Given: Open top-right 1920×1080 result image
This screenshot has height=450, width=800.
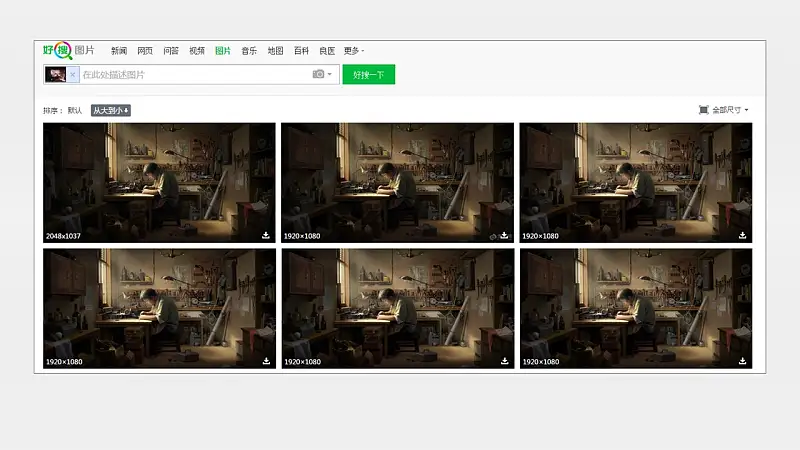Looking at the screenshot, I should [x=636, y=182].
